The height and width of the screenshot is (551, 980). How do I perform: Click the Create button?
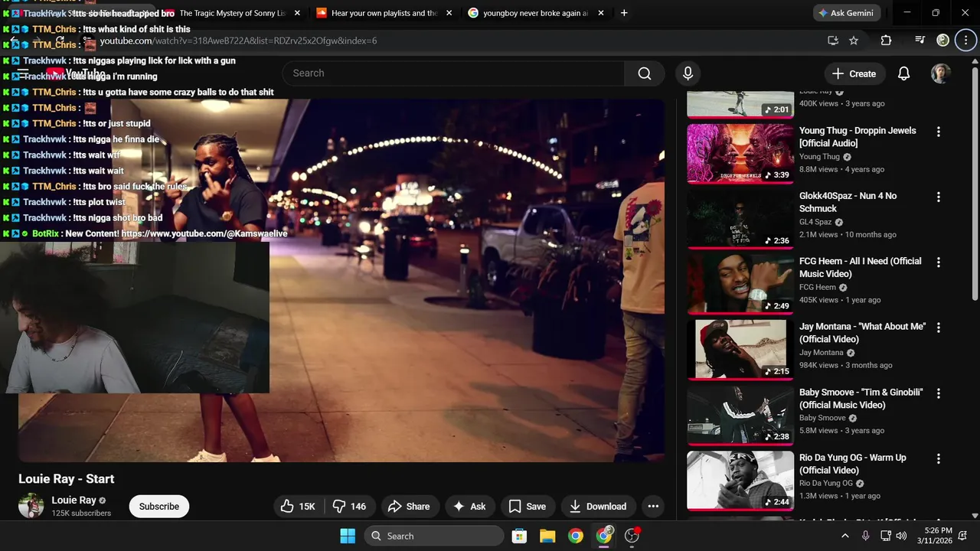pos(854,73)
